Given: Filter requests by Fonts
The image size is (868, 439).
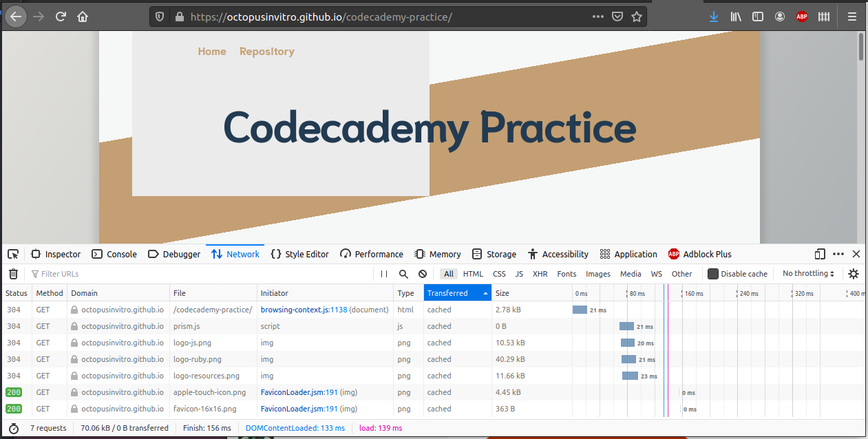Looking at the screenshot, I should [x=567, y=274].
